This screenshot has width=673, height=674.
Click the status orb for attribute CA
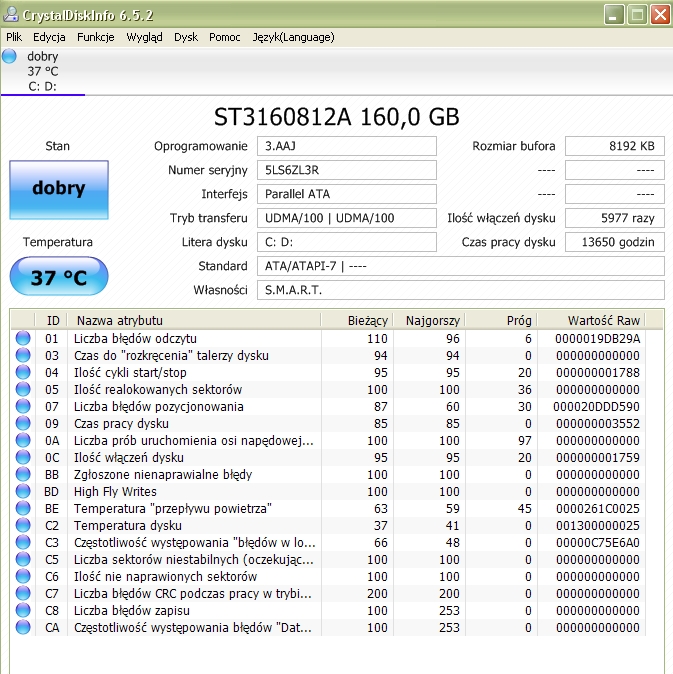(23, 628)
